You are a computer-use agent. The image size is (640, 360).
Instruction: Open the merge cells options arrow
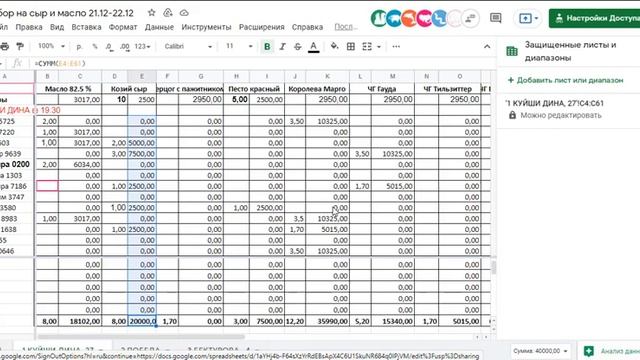click(x=379, y=47)
